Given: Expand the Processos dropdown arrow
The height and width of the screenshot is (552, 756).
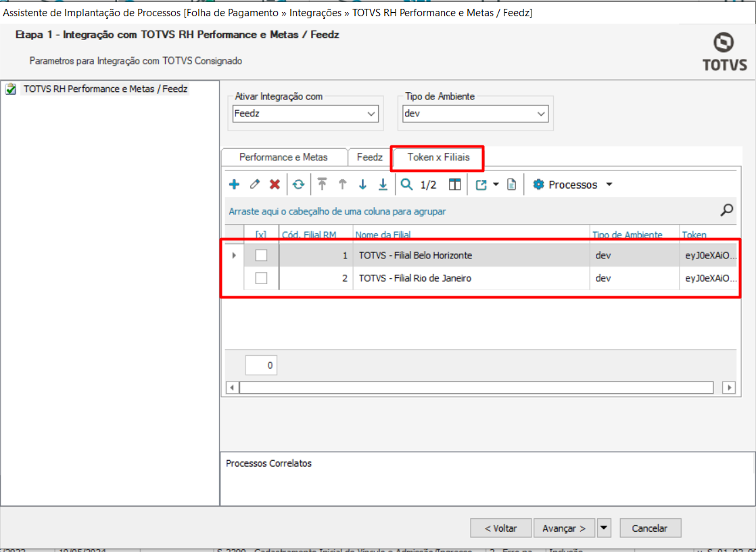Looking at the screenshot, I should tap(609, 184).
